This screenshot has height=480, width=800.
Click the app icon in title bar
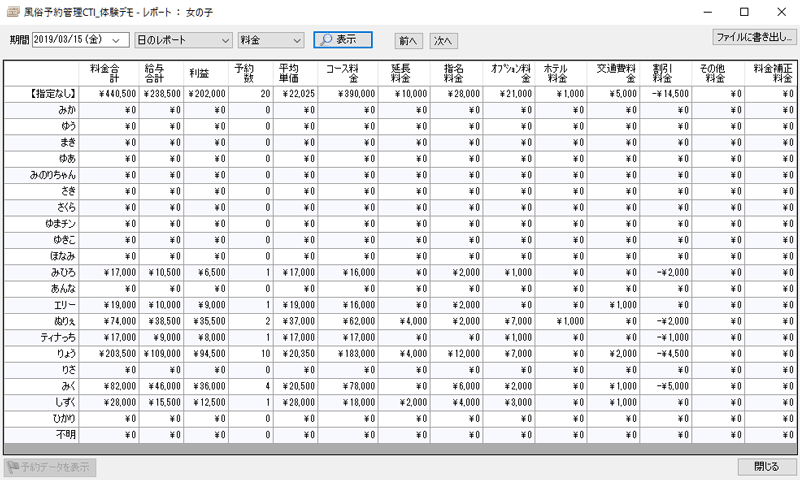pos(11,12)
